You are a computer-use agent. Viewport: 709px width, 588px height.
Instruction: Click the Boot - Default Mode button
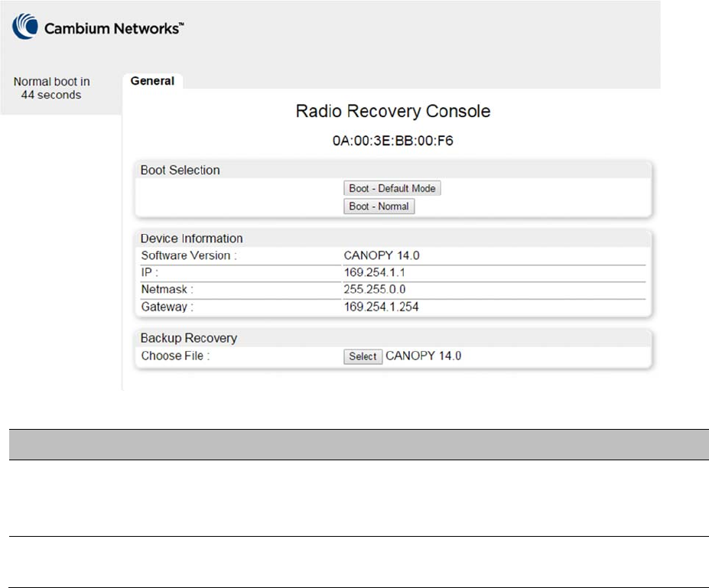[392, 188]
